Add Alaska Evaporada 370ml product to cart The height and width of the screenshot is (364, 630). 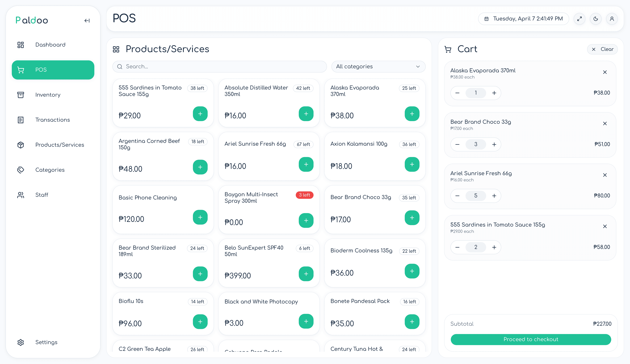(412, 114)
